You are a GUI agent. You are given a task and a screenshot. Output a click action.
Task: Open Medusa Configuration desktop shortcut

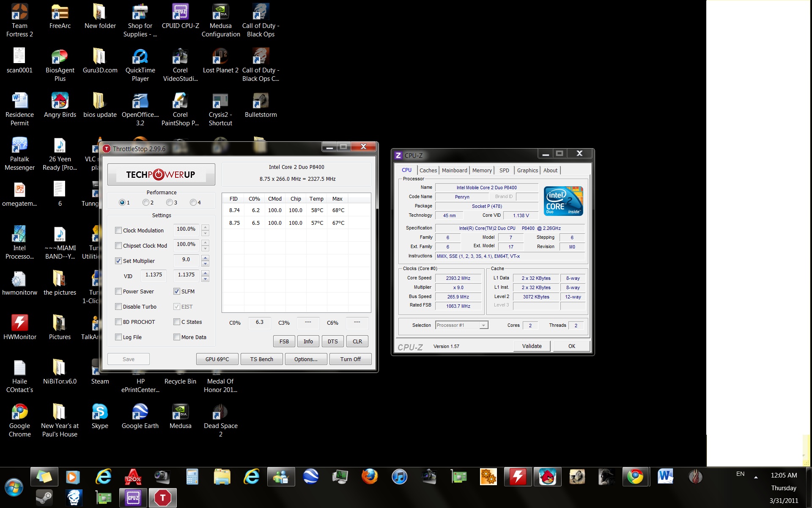(x=221, y=20)
